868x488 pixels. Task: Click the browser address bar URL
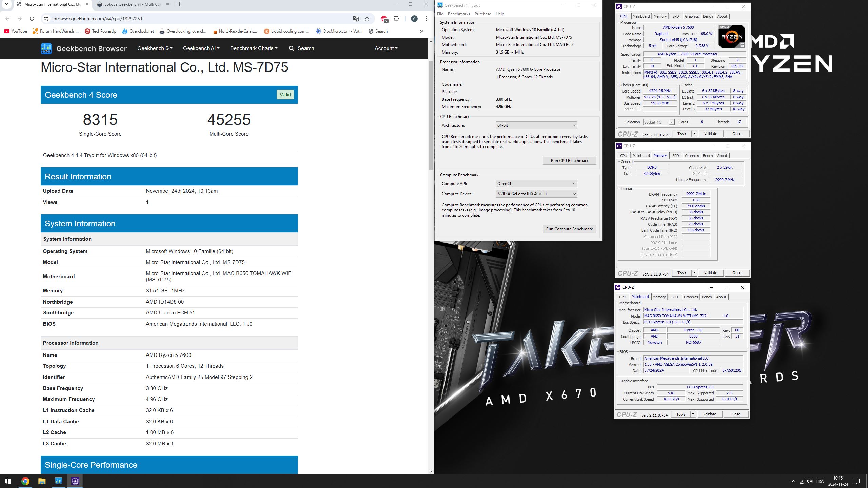(x=98, y=19)
